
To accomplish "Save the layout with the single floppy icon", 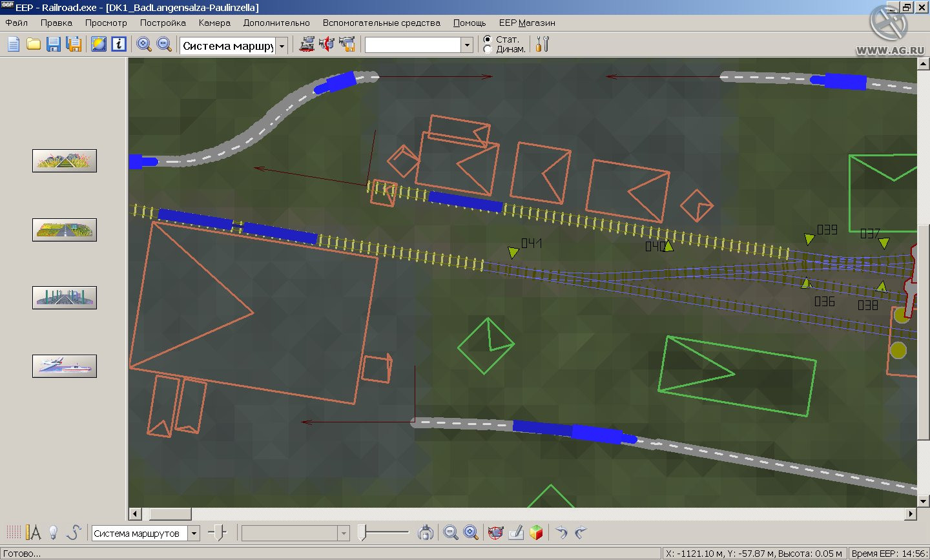I will coord(54,44).
